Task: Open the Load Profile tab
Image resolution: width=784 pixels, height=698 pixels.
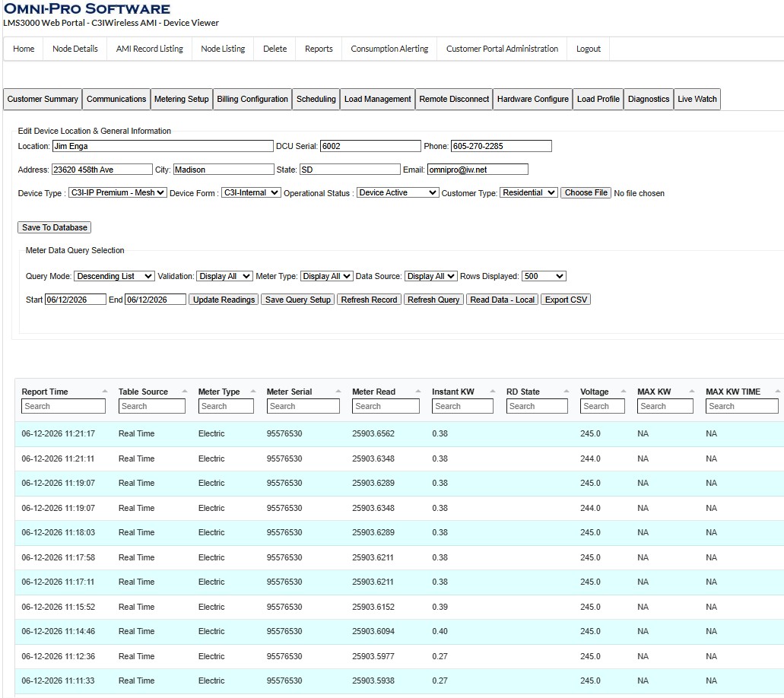Action: click(x=598, y=99)
